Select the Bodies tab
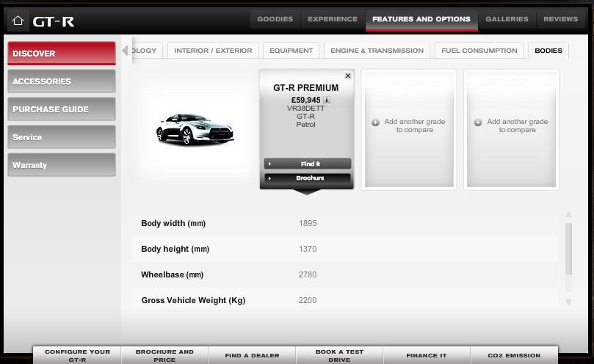 (x=548, y=51)
